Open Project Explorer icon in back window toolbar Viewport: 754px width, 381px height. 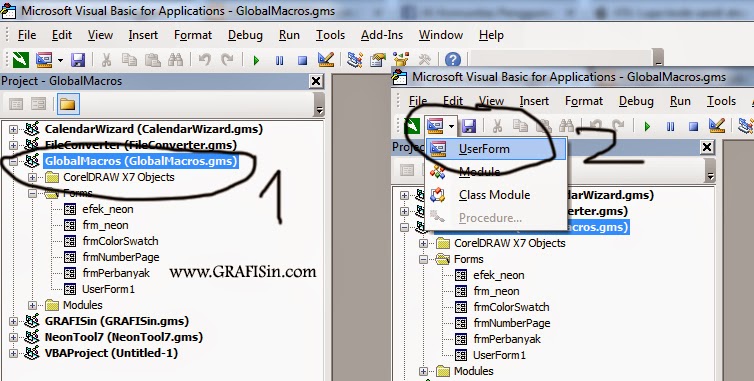(355, 60)
